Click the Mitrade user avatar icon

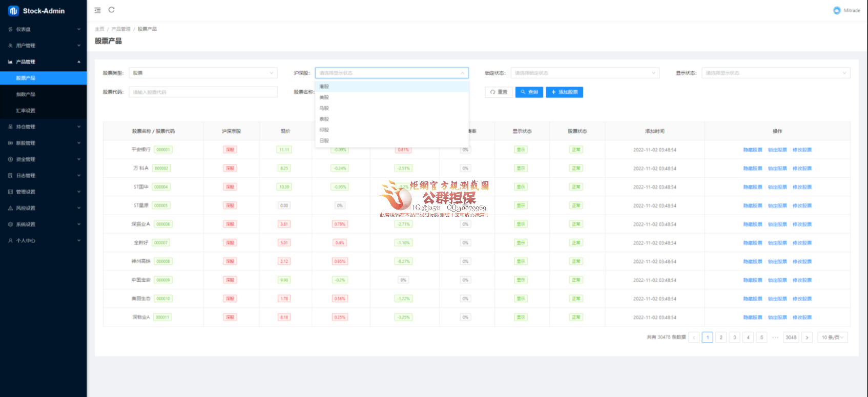click(837, 10)
